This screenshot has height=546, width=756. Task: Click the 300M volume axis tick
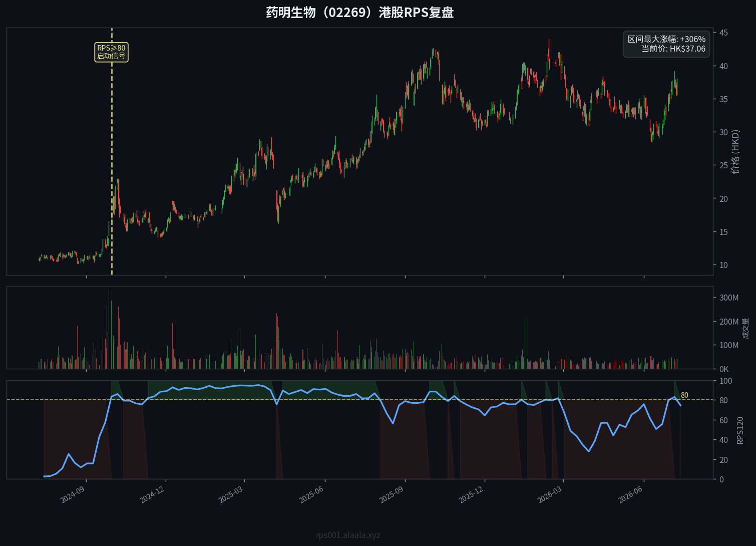point(728,298)
